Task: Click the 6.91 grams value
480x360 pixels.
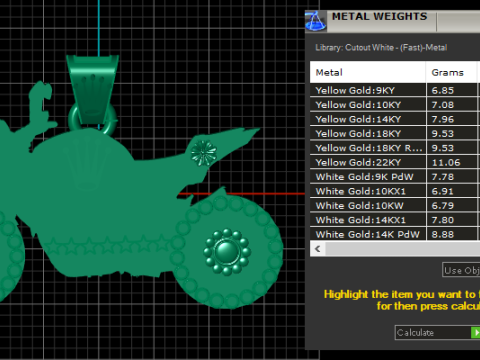Action: 443,191
